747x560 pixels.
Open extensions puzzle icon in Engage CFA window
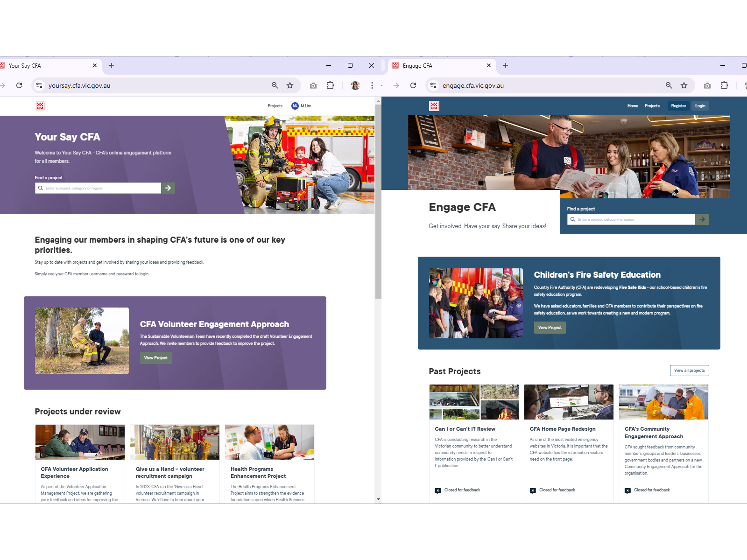pos(725,85)
